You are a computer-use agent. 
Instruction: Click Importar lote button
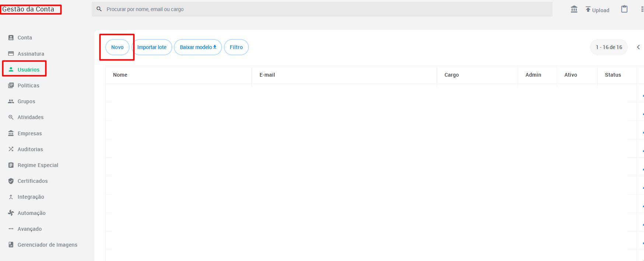(x=152, y=47)
